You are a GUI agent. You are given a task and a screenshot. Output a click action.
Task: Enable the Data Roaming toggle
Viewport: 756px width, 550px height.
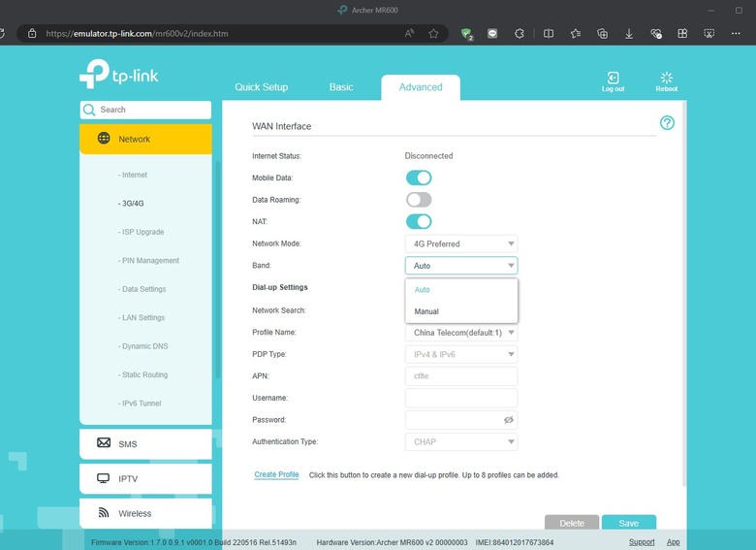(419, 200)
